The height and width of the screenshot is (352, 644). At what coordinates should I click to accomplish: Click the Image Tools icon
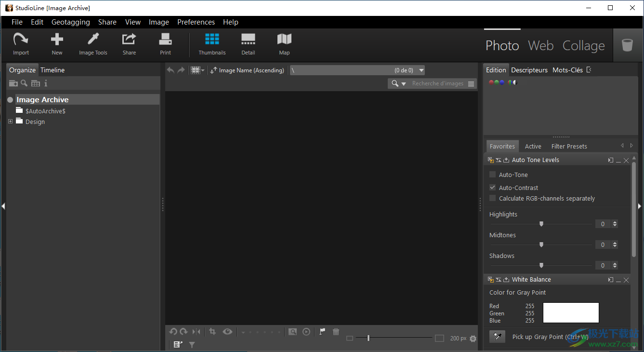[93, 44]
